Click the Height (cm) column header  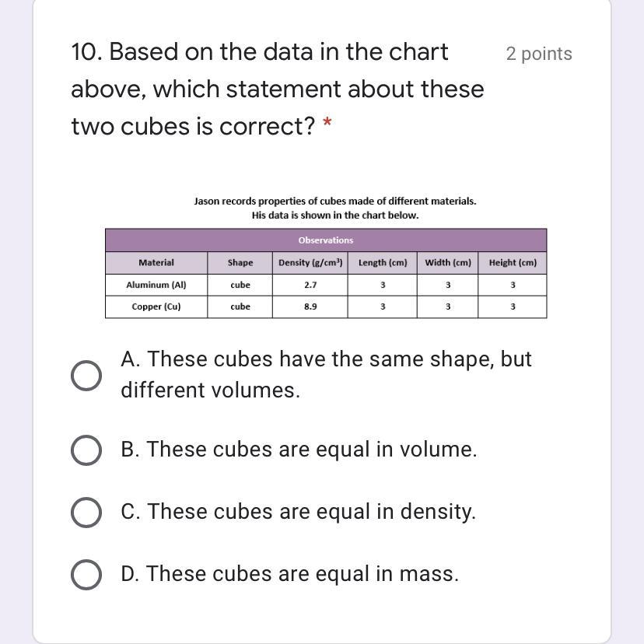tap(513, 263)
